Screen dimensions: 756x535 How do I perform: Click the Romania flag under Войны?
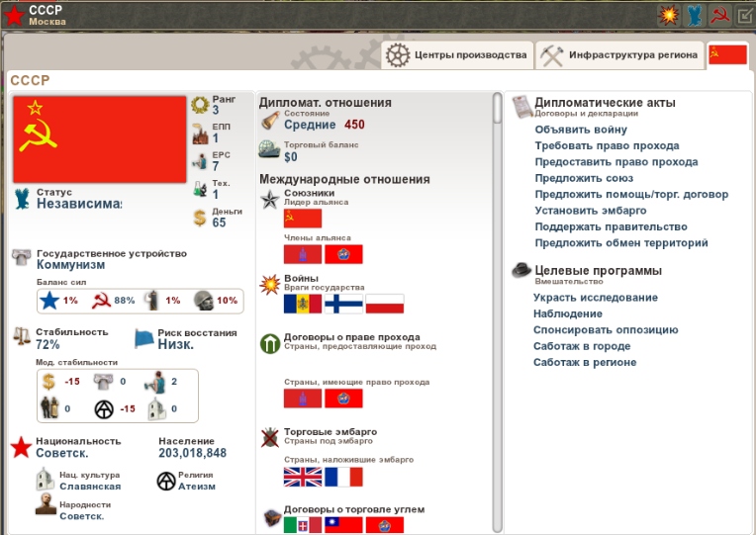[x=303, y=305]
